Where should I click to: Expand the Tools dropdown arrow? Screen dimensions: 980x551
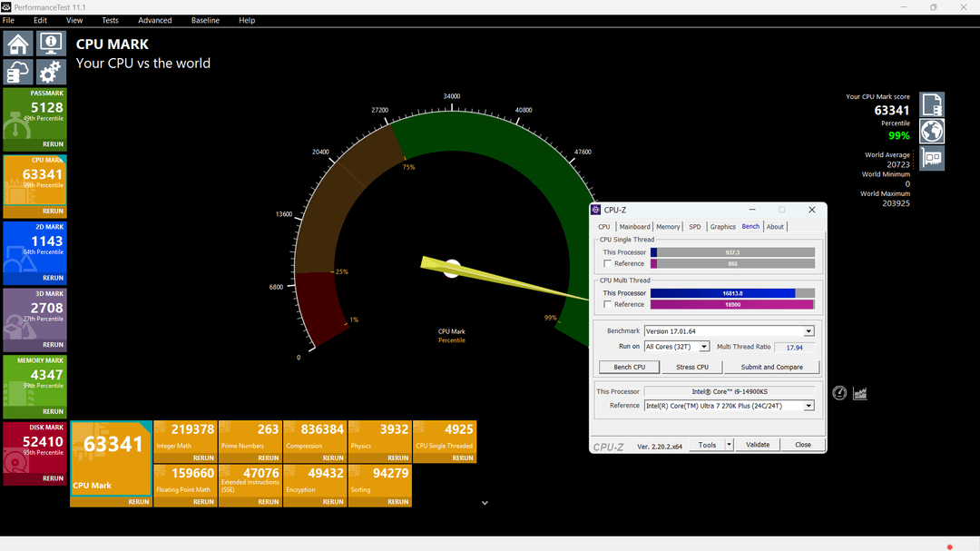click(729, 445)
